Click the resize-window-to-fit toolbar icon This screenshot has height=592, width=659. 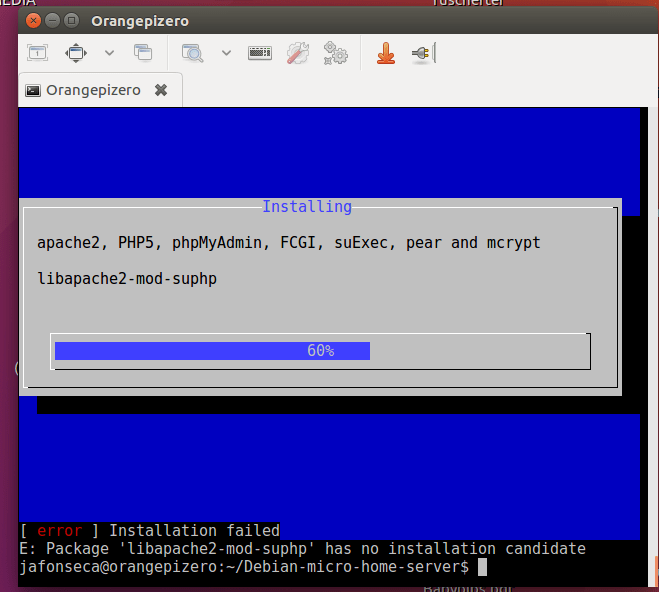(37, 53)
